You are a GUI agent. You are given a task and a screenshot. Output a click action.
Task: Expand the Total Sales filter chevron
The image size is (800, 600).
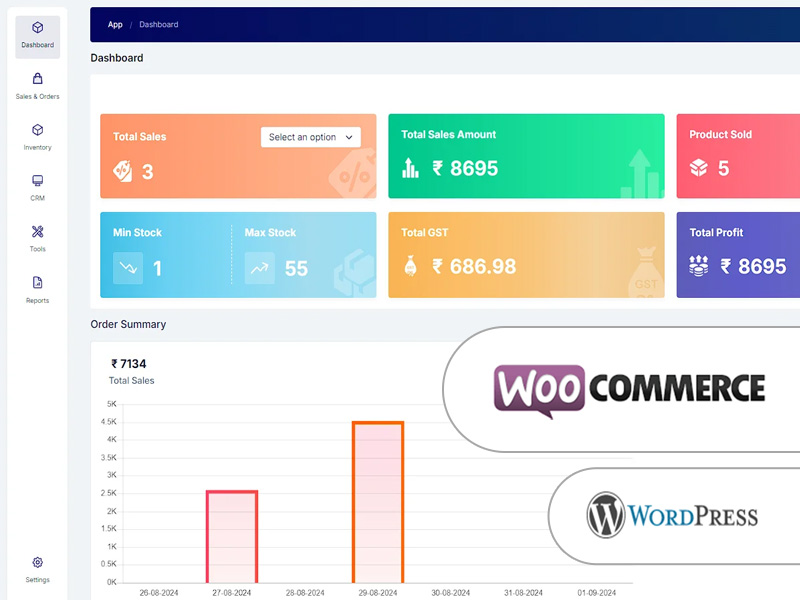click(x=347, y=137)
